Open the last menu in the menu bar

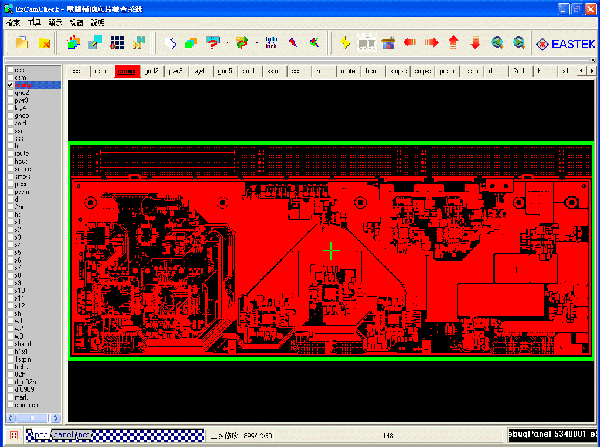tap(97, 23)
